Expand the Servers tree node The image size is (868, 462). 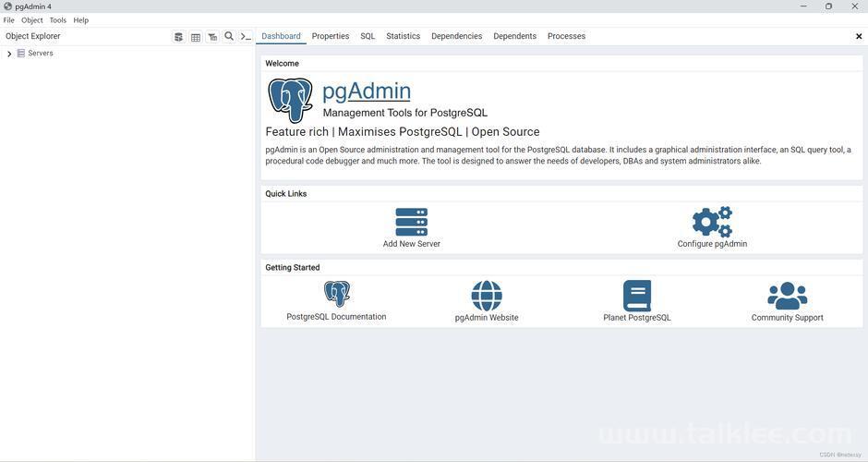coord(9,54)
